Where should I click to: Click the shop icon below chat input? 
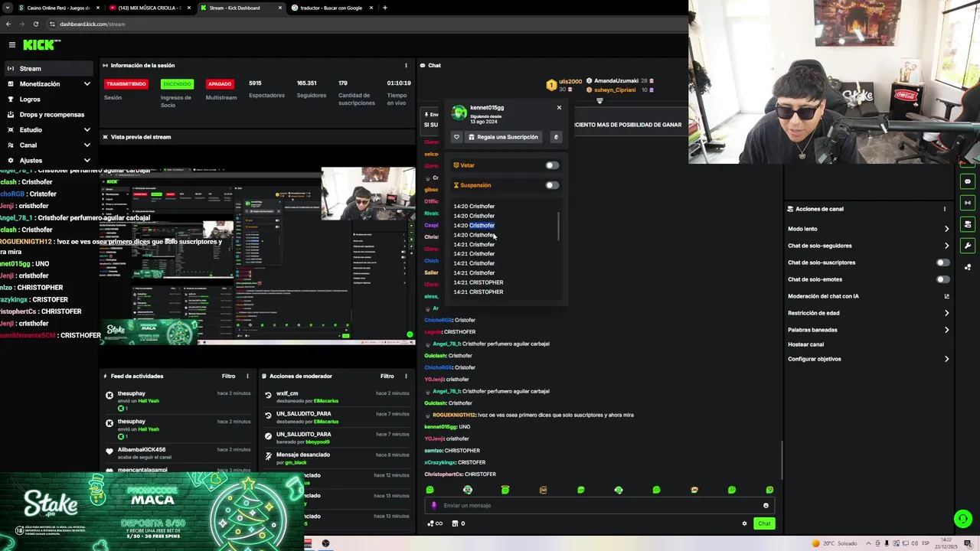[x=459, y=523]
